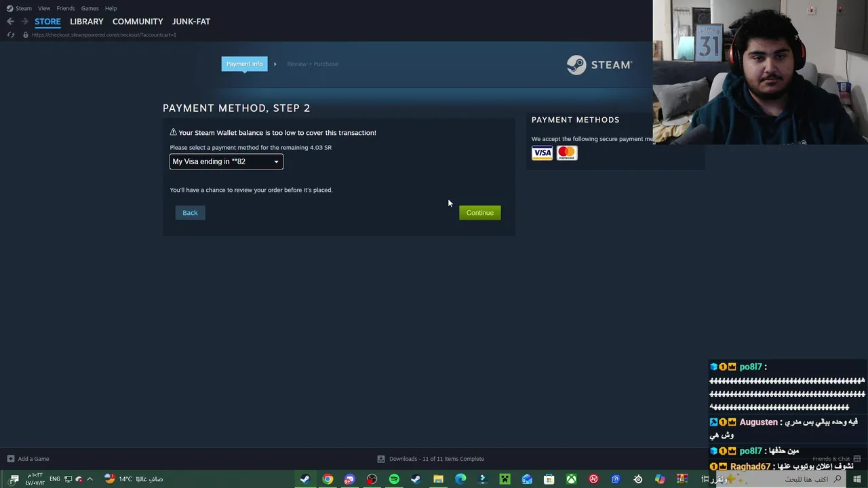Open Minecraft from the taskbar
This screenshot has height=488, width=868.
click(505, 479)
